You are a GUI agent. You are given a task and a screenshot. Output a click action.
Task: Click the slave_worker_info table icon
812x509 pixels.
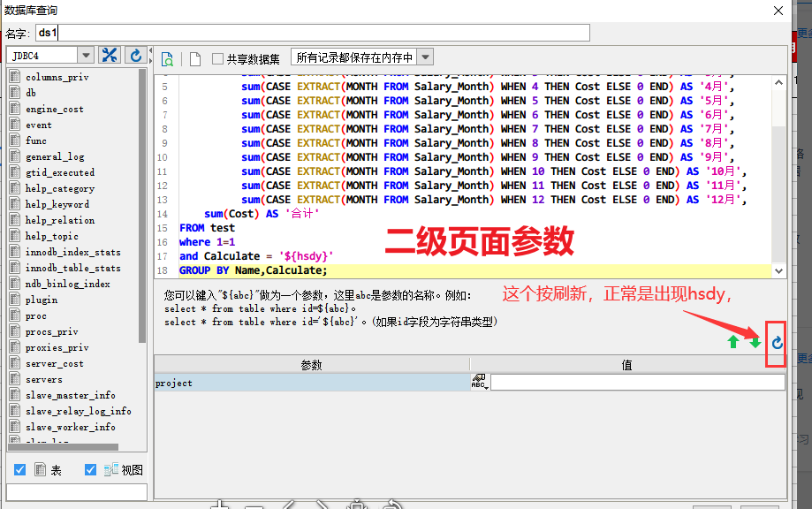tap(16, 427)
